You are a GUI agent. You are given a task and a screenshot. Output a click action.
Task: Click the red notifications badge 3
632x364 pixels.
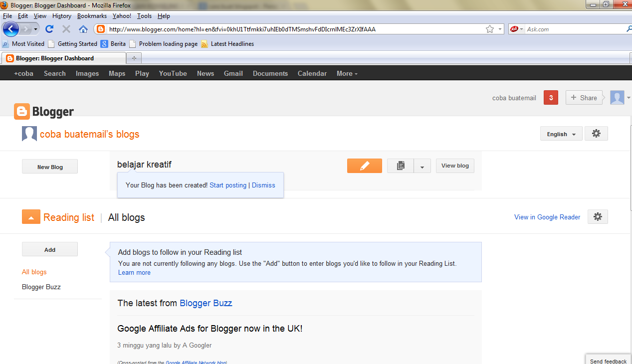(x=551, y=98)
